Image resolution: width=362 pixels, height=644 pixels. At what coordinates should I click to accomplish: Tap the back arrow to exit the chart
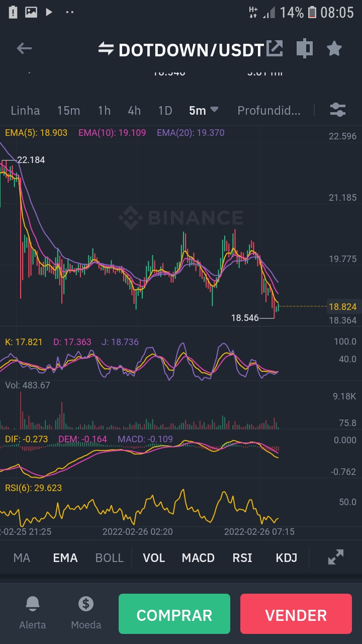pos(23,48)
